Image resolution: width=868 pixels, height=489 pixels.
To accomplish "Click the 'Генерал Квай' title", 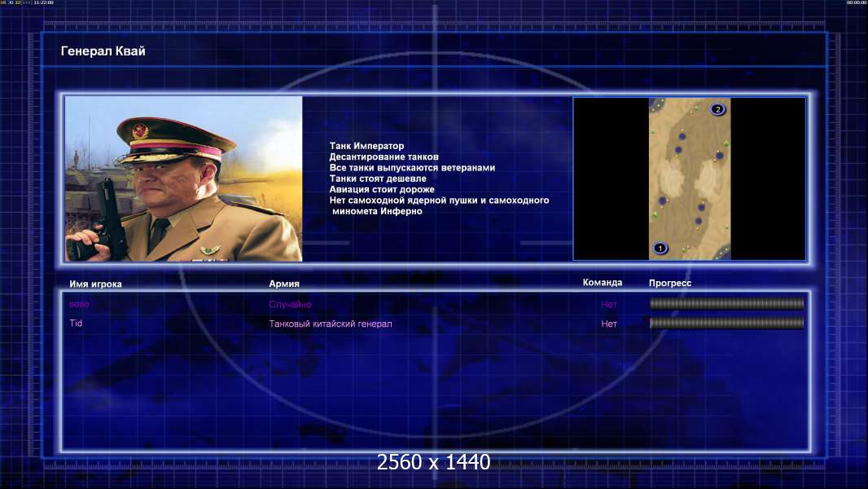I will point(103,51).
